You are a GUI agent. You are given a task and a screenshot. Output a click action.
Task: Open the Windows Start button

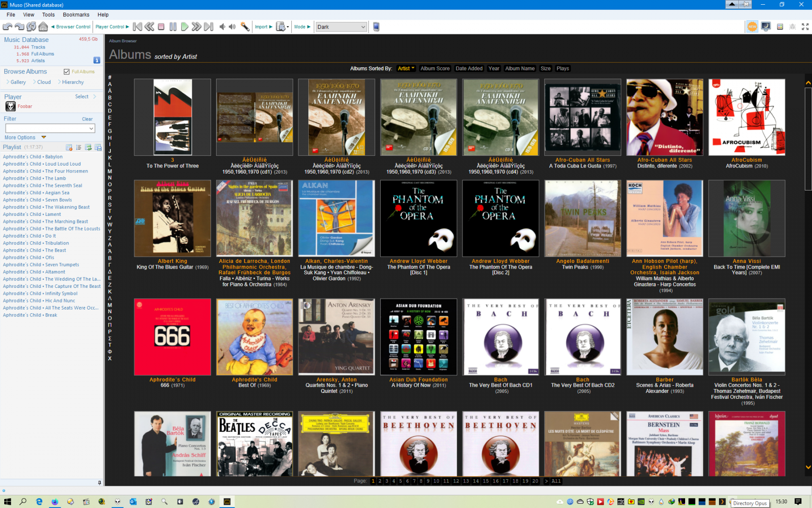pos(7,502)
